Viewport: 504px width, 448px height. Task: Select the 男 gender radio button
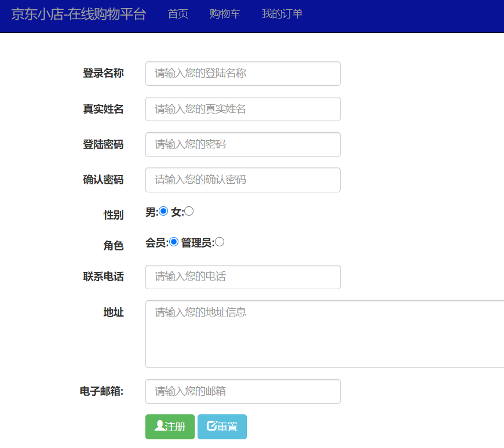click(x=163, y=212)
